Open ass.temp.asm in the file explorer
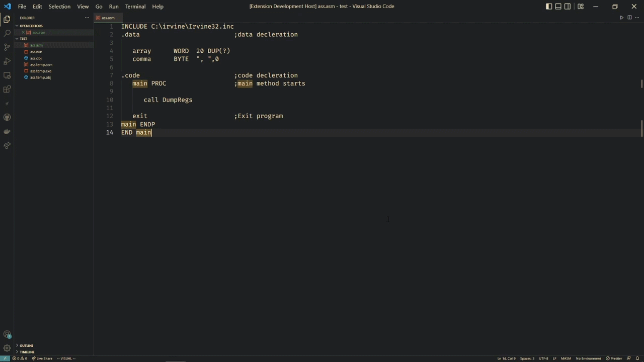Viewport: 644px width, 362px height. tap(41, 65)
